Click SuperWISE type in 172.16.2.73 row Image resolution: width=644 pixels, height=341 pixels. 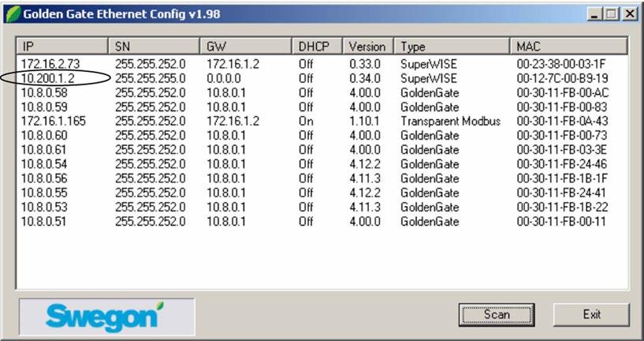pyautogui.click(x=429, y=64)
